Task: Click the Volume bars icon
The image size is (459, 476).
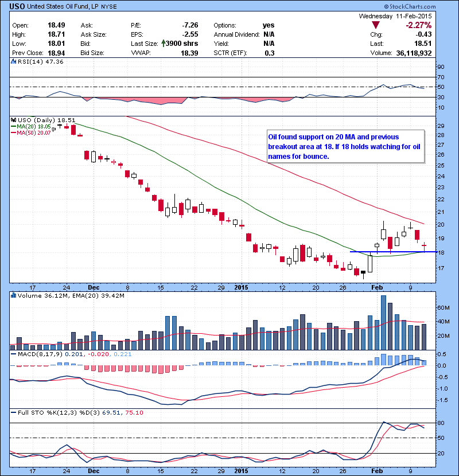Action: point(13,295)
